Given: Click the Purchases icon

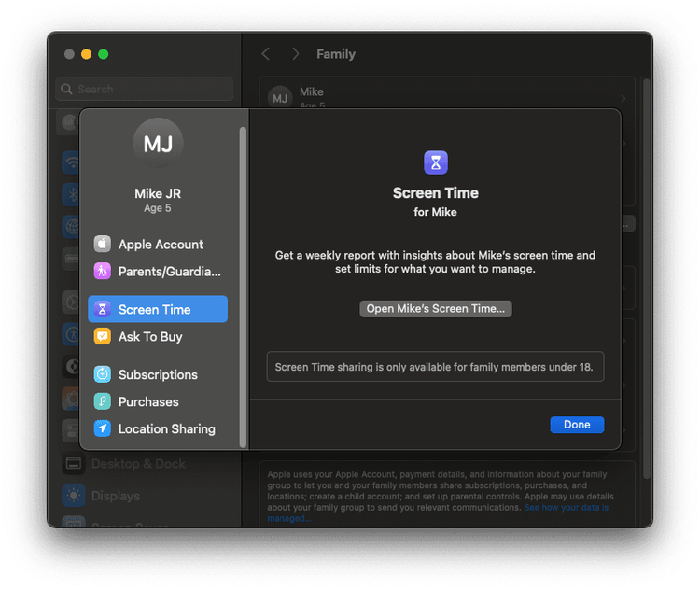Looking at the screenshot, I should click(103, 401).
